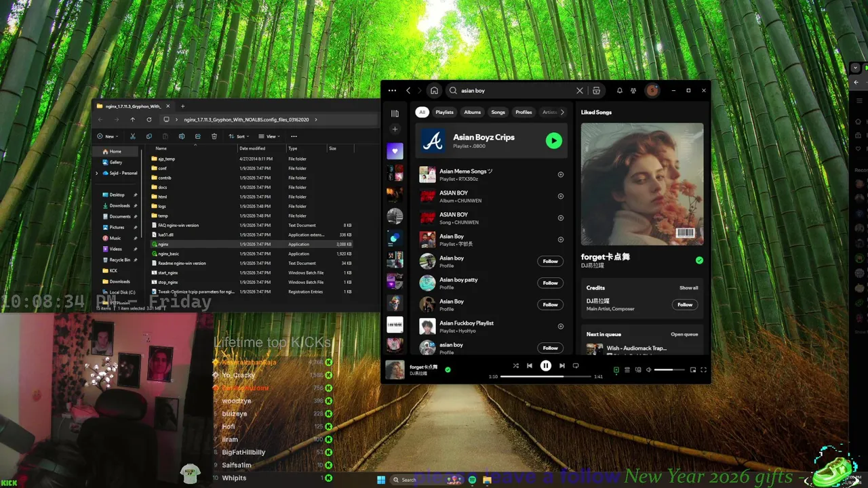The width and height of the screenshot is (868, 488).
Task: Open Spotify browse icon beside search
Action: pyautogui.click(x=596, y=90)
